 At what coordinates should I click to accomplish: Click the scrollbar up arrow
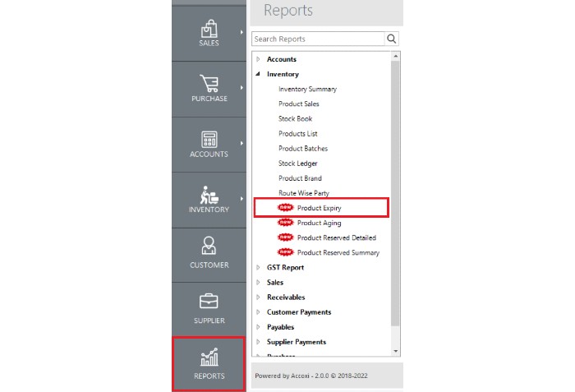pos(395,56)
